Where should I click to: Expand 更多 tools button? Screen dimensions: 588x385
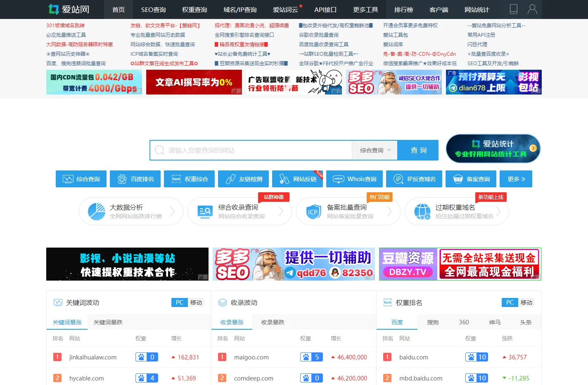[516, 179]
